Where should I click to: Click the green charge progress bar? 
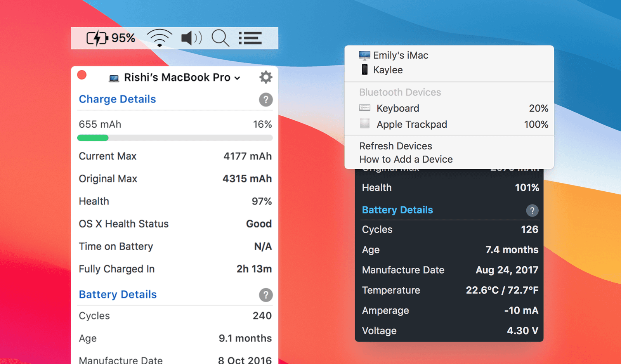(x=93, y=138)
